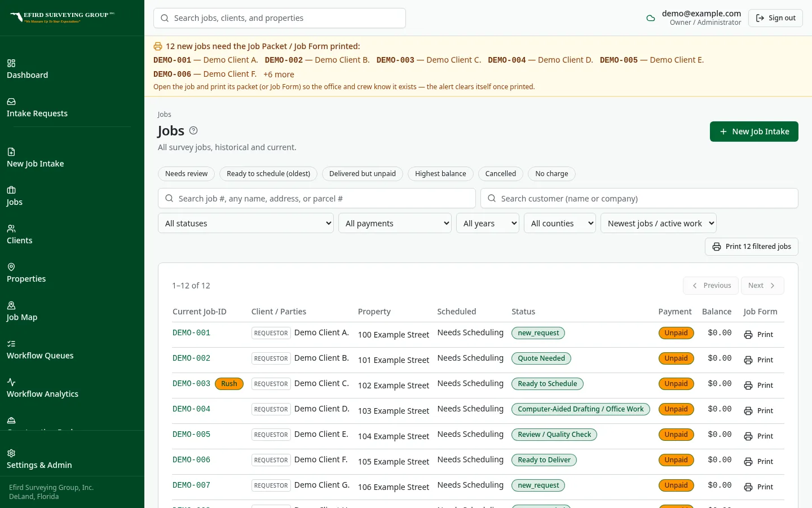Expand the +6 more jobs in the banner
This screenshot has width=812, height=508.
[x=279, y=75]
